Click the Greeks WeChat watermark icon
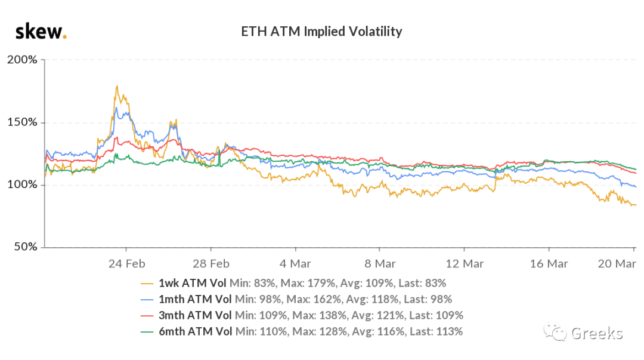The width and height of the screenshot is (644, 360). pyautogui.click(x=555, y=331)
